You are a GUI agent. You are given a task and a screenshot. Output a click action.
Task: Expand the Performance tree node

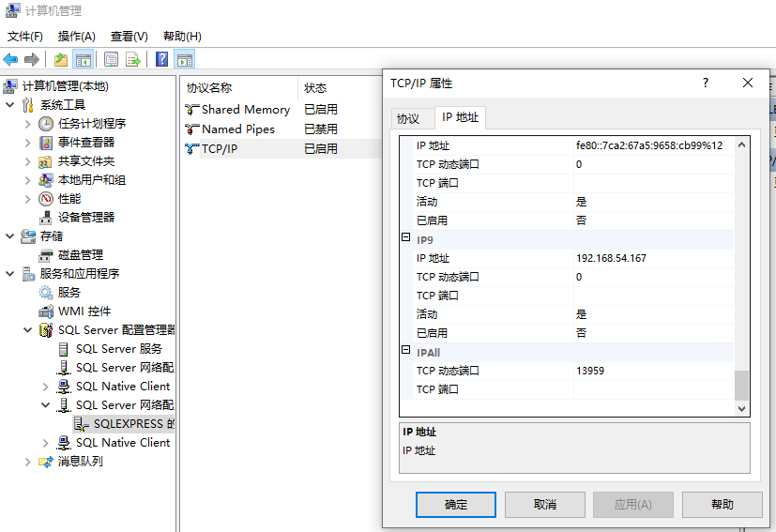[28, 199]
